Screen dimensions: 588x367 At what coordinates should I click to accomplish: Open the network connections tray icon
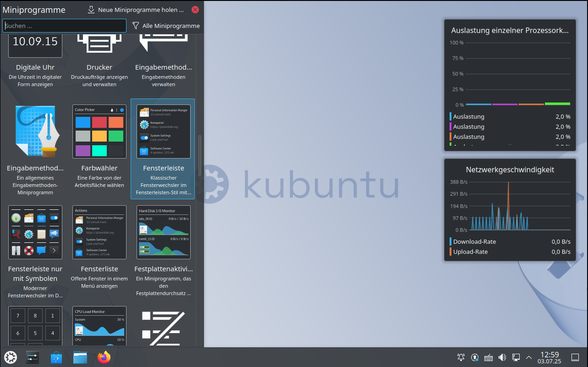point(516,357)
